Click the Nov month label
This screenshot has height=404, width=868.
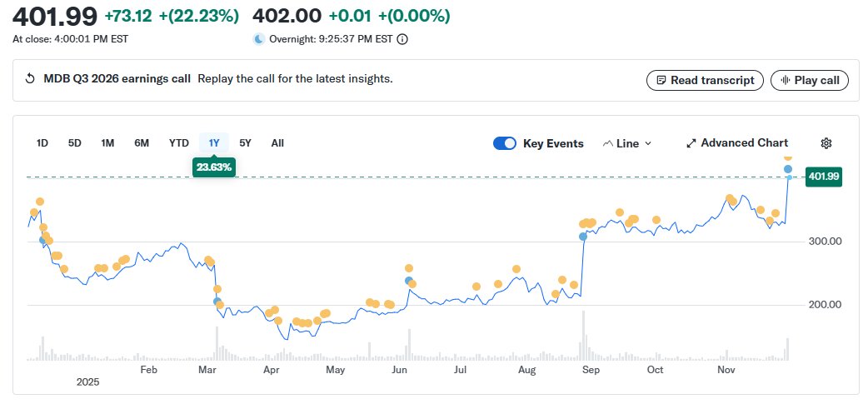[x=726, y=370]
